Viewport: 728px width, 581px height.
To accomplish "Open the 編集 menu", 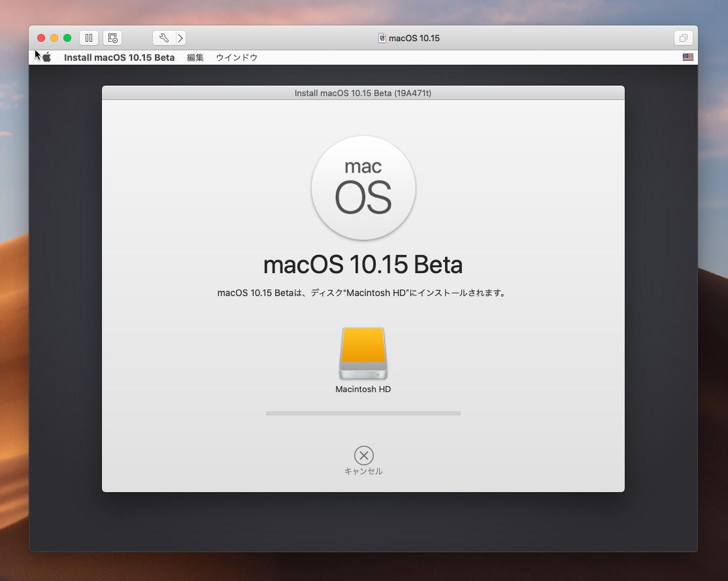I will click(195, 58).
